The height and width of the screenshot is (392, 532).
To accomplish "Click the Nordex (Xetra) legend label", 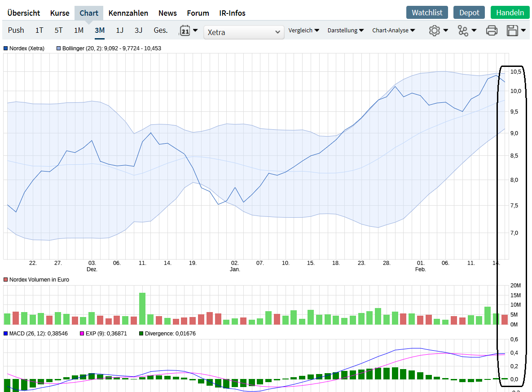I will [27, 48].
